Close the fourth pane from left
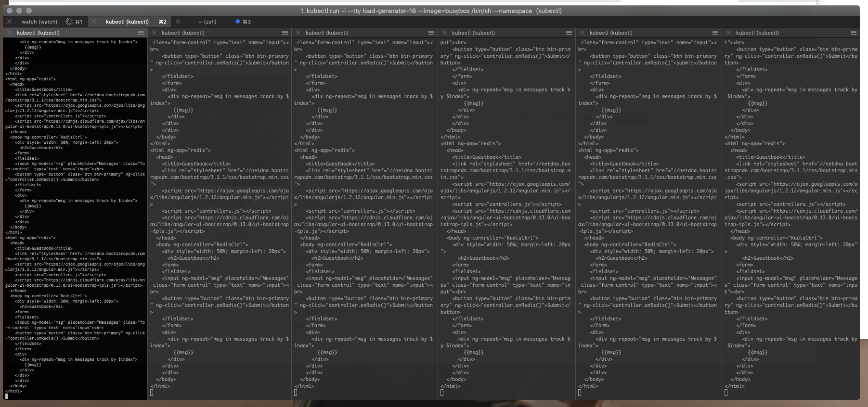This screenshot has height=407, width=868. pyautogui.click(x=444, y=33)
